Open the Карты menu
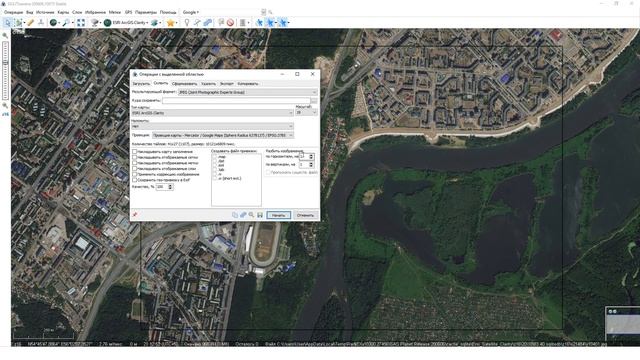640x360 pixels. click(63, 12)
